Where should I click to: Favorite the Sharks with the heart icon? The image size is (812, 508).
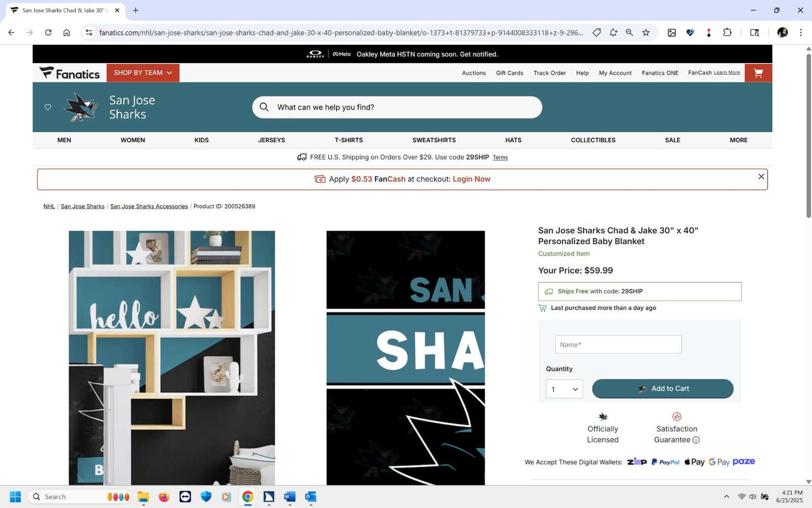coord(48,107)
